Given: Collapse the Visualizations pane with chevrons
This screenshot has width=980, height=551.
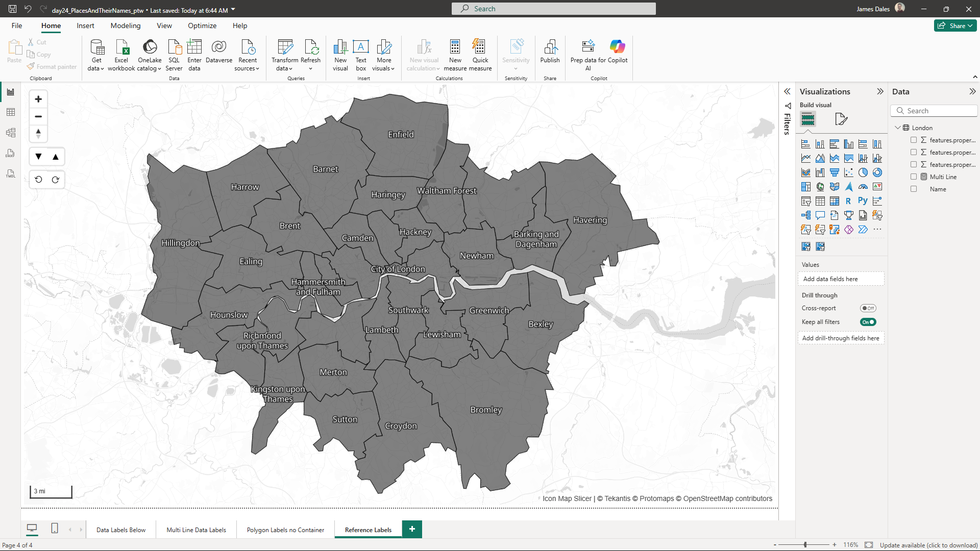Looking at the screenshot, I should [880, 91].
